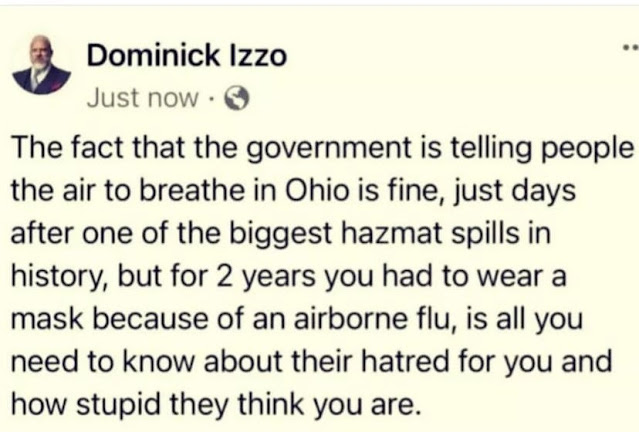Click the word 'airborne' in the post
The image size is (639, 432).
[351, 319]
